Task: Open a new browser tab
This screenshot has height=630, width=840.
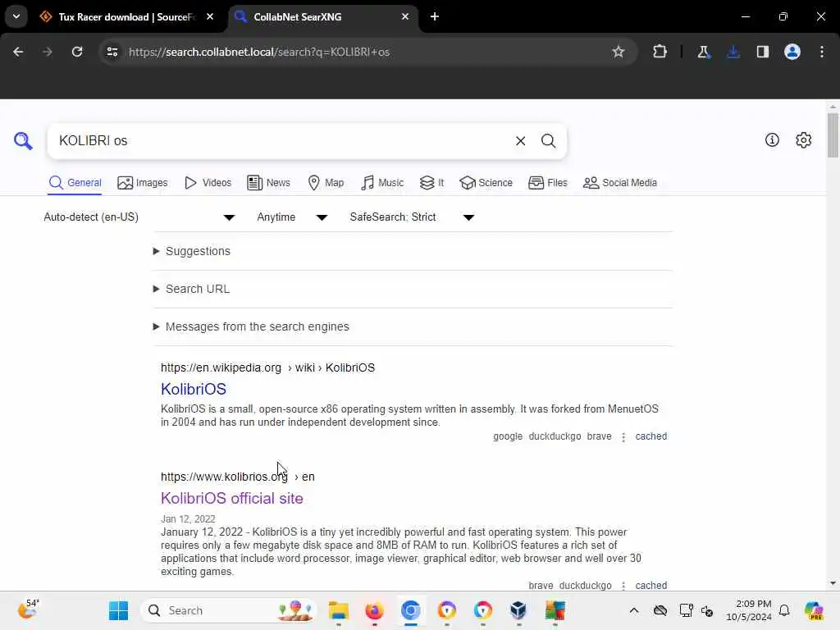Action: point(435,17)
